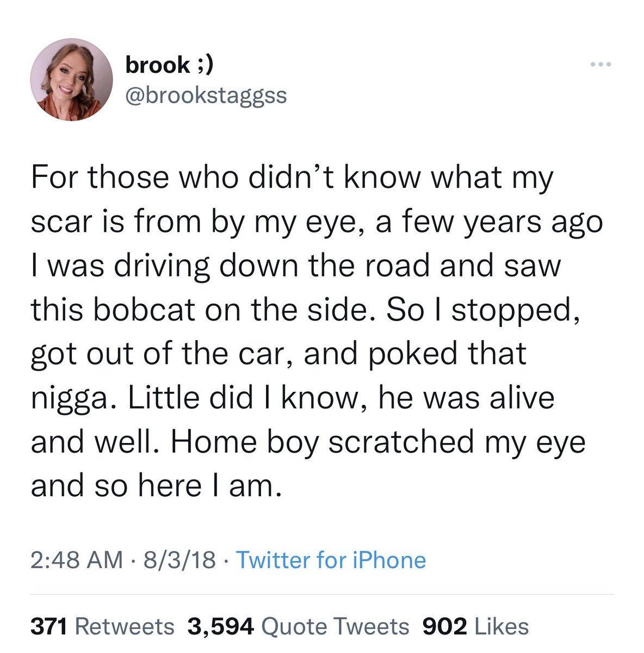
Task: View the 3,594 Quote Tweets list
Action: click(x=298, y=626)
